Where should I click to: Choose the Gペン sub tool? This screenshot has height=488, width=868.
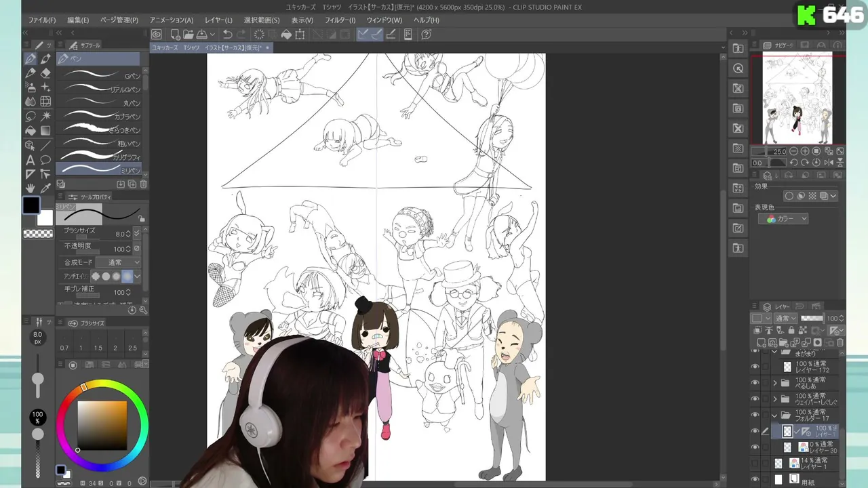coord(99,76)
